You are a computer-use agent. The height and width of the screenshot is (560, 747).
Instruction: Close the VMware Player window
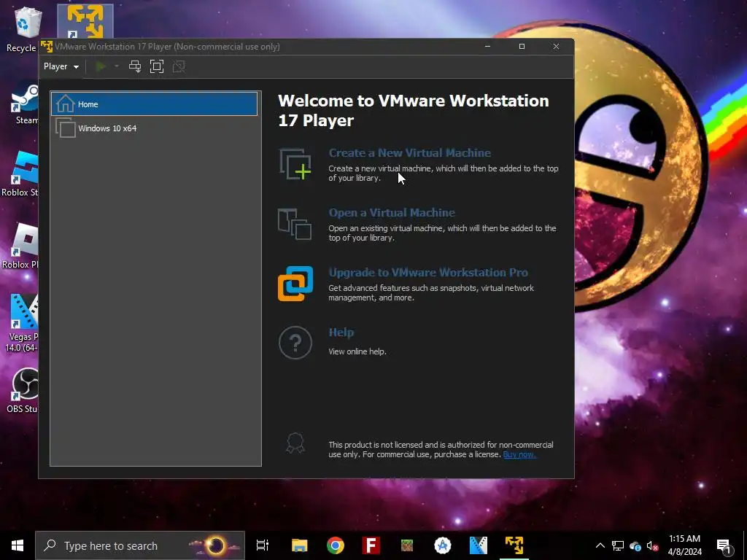tap(556, 46)
